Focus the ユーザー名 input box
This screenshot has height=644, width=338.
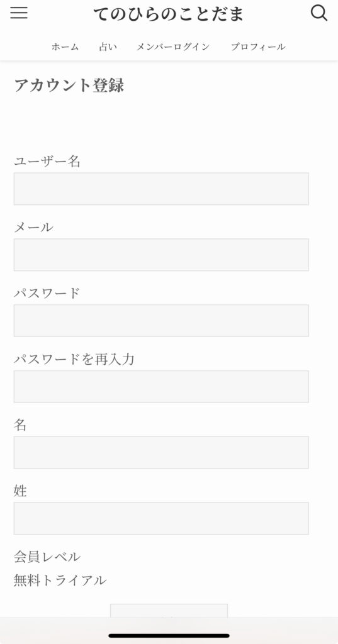point(161,189)
